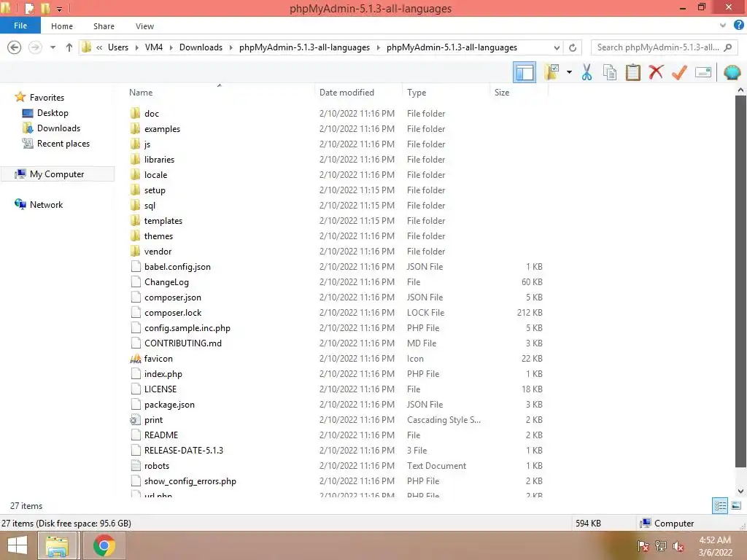The width and height of the screenshot is (747, 560).
Task: Expand the arrow after Users breadcrumb
Action: [136, 47]
